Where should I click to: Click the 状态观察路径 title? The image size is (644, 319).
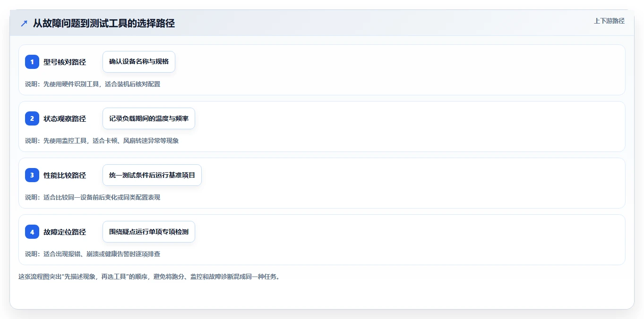pos(65,118)
